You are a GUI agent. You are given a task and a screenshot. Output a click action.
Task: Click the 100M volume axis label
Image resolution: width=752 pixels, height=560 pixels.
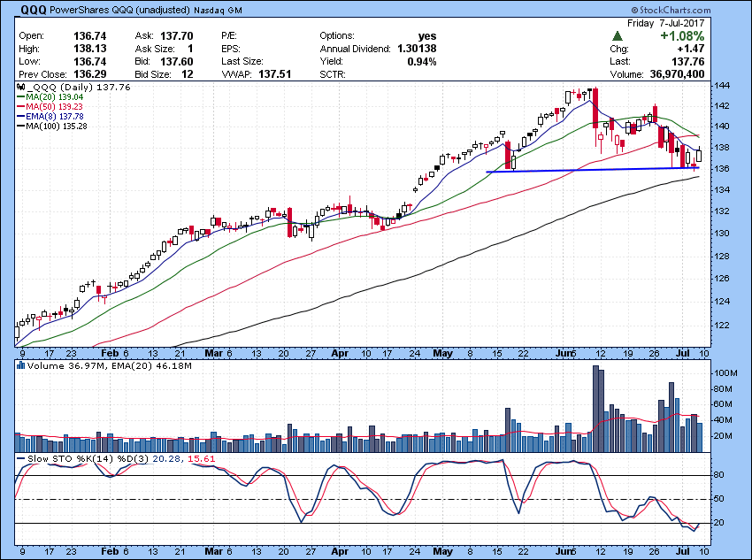tap(725, 373)
